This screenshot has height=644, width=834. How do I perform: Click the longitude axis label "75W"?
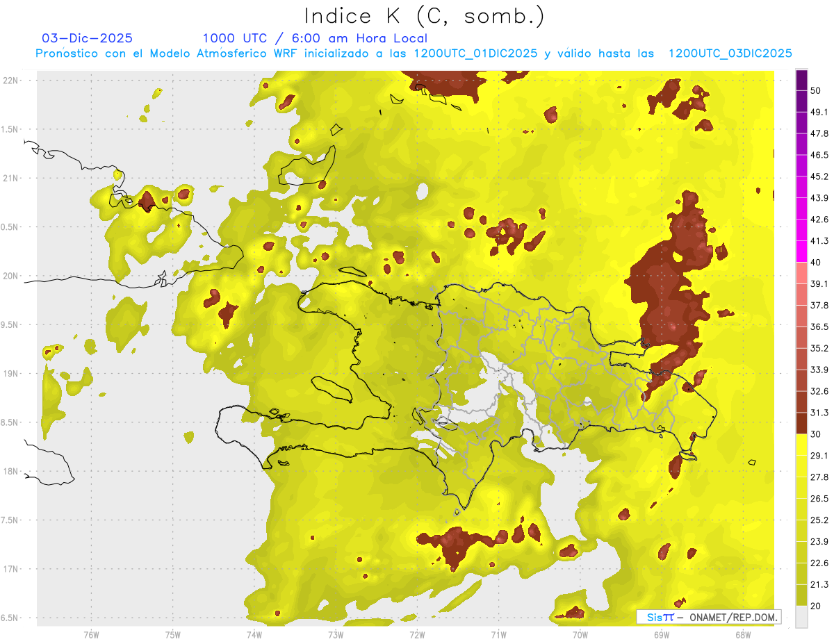coord(172,635)
